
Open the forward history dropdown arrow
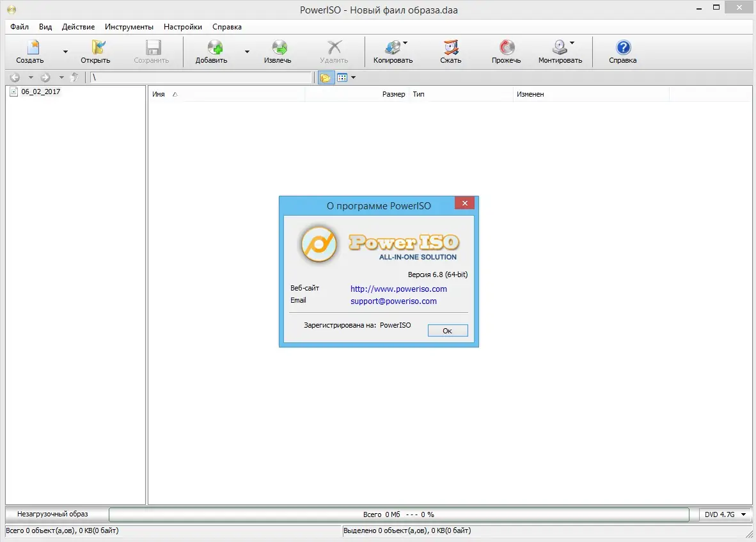[61, 77]
